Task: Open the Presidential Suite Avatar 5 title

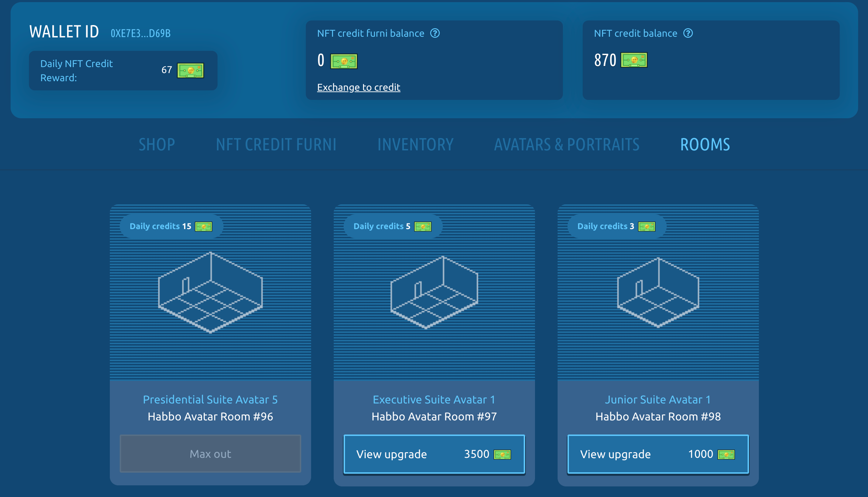Action: (210, 400)
